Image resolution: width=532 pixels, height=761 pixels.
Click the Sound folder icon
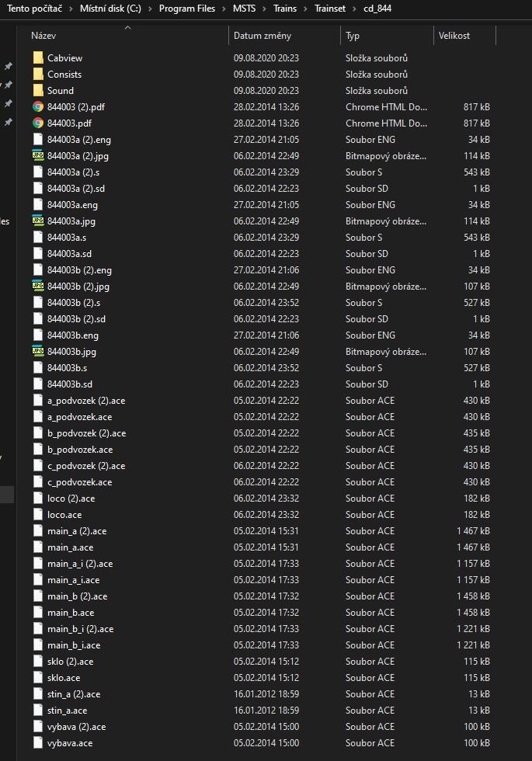click(38, 91)
